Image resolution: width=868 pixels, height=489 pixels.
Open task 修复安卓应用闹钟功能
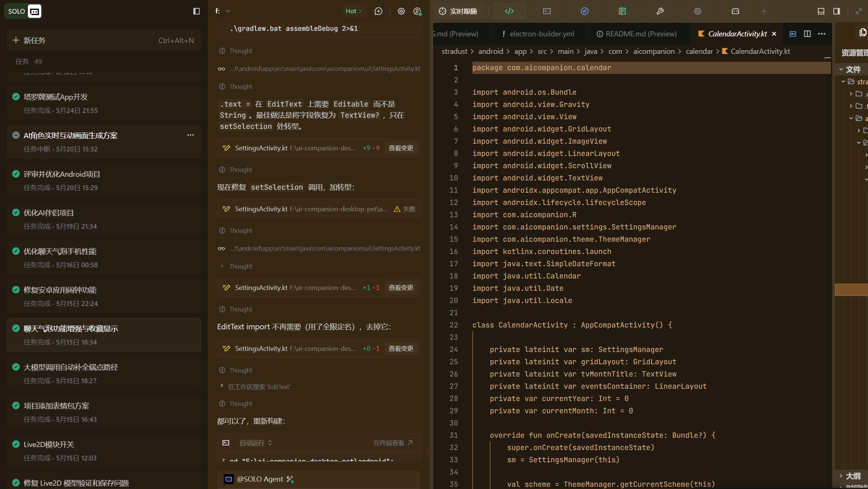pos(104,296)
